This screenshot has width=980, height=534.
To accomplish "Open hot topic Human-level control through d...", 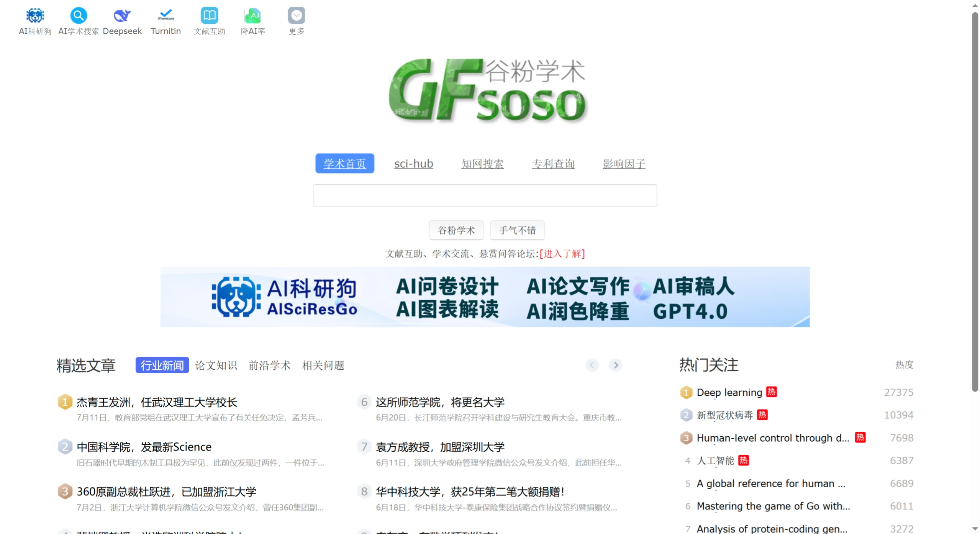I will point(773,438).
